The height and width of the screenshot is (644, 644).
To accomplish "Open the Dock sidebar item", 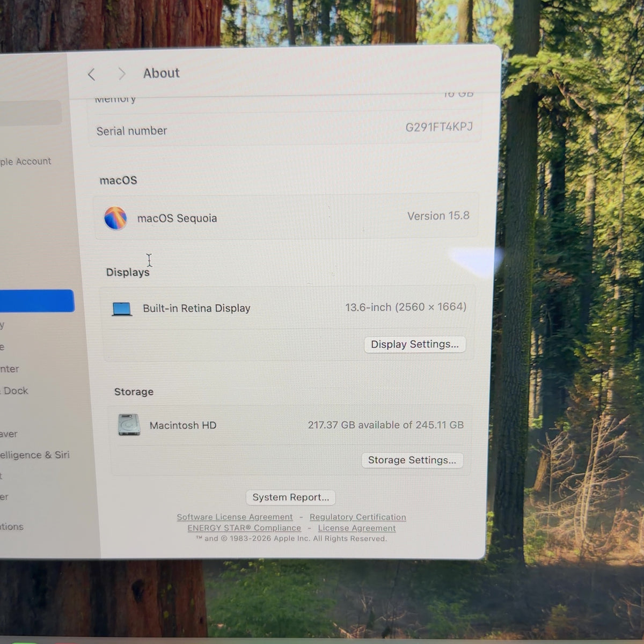I will tap(14, 391).
